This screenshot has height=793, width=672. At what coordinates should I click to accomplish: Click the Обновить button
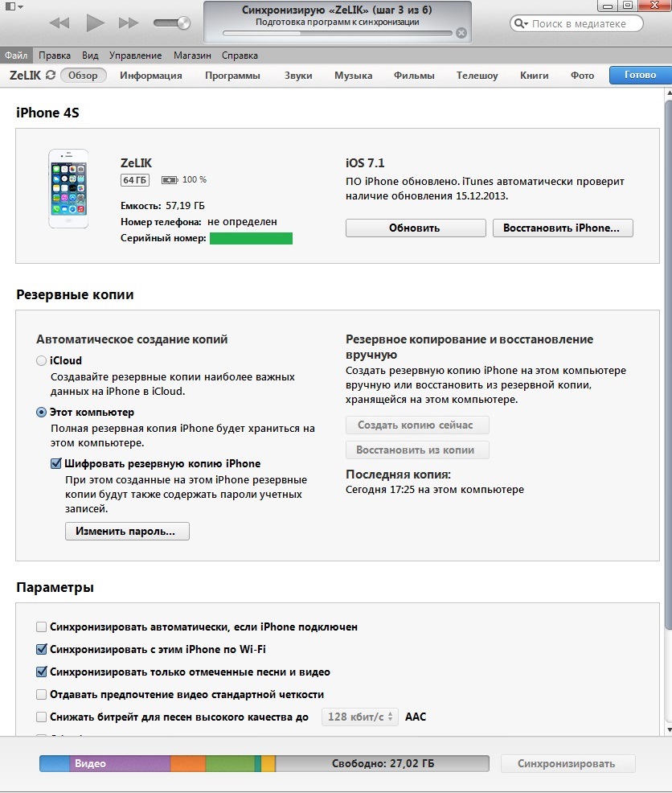tap(416, 228)
